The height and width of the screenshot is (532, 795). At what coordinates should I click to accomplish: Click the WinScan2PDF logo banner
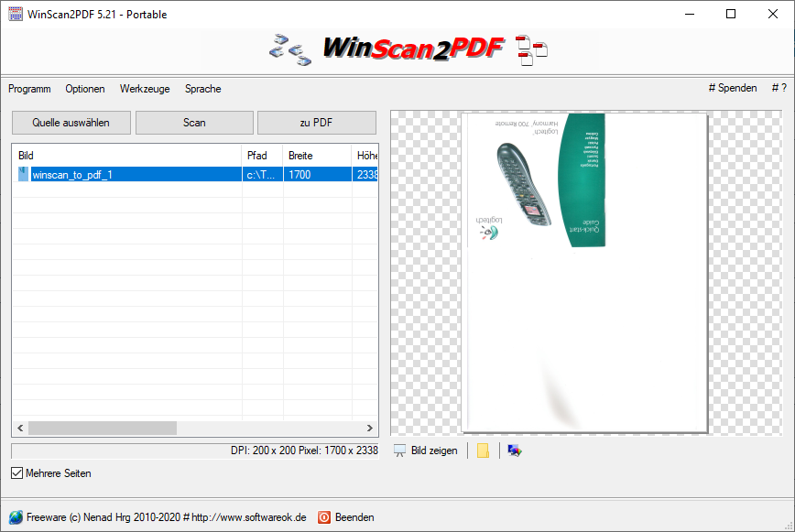tap(408, 49)
